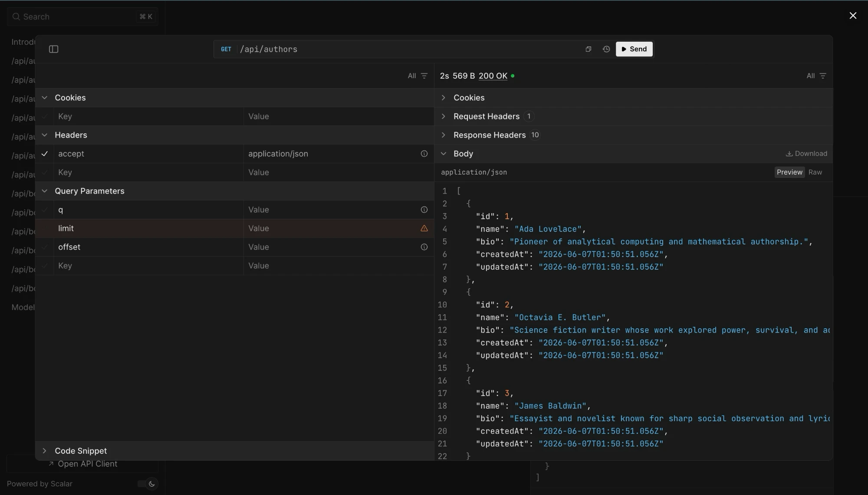The image size is (868, 495).
Task: Open the request sections All filter
Action: click(x=418, y=76)
